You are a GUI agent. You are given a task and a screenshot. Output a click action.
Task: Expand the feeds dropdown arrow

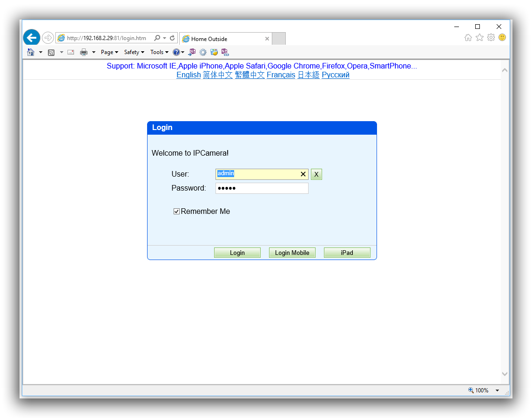[61, 52]
